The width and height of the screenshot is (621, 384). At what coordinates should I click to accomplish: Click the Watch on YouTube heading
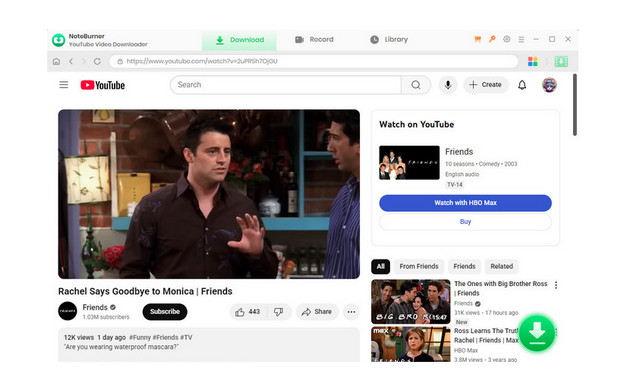pyautogui.click(x=416, y=124)
